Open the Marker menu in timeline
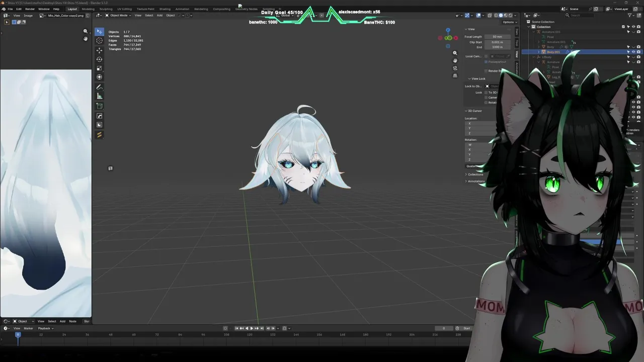The image size is (644, 362). click(x=28, y=328)
